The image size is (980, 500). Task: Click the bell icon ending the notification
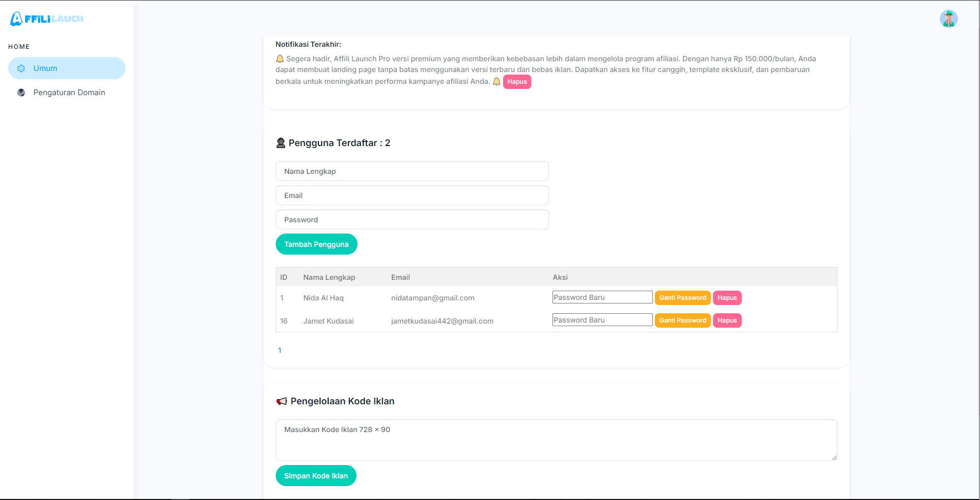click(496, 81)
